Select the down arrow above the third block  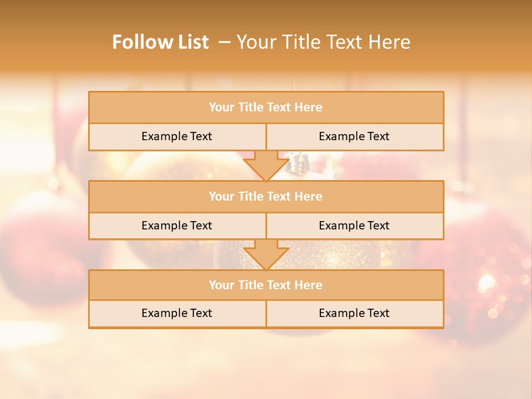266,255
